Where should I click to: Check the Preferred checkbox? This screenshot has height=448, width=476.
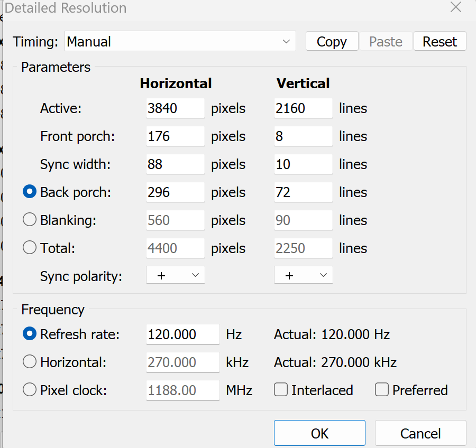[x=382, y=390]
